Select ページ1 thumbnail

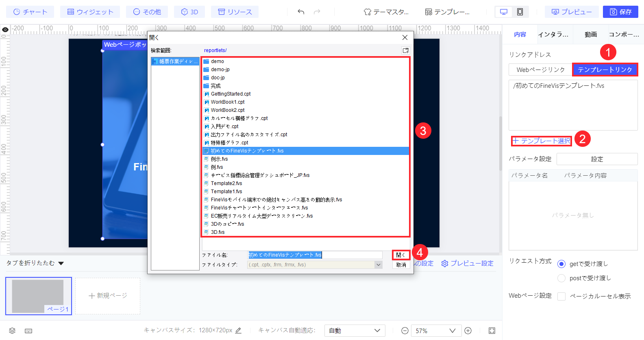[x=39, y=296]
